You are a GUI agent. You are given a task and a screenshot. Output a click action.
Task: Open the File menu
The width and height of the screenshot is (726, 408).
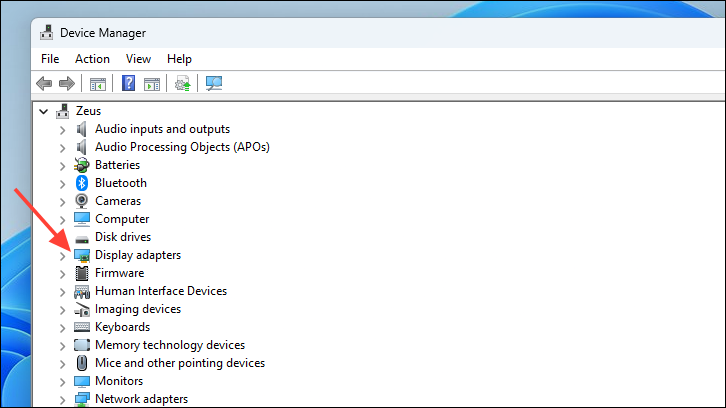click(x=50, y=59)
